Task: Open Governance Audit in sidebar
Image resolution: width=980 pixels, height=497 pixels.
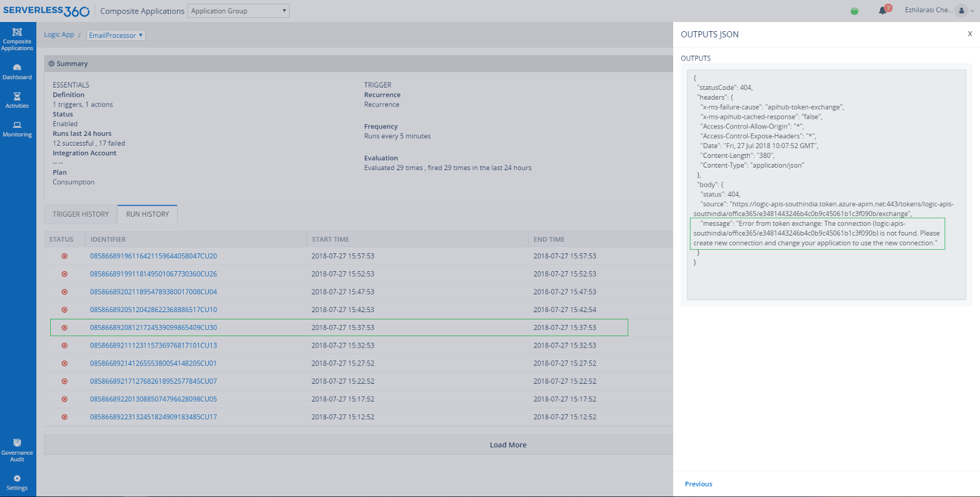Action: click(x=17, y=450)
